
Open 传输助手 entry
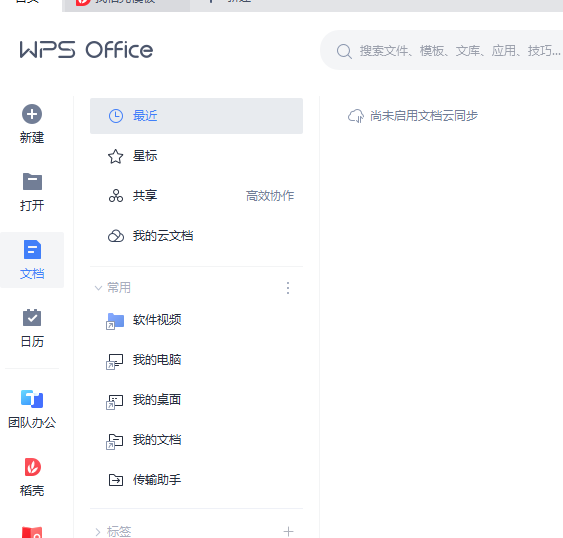196,480
